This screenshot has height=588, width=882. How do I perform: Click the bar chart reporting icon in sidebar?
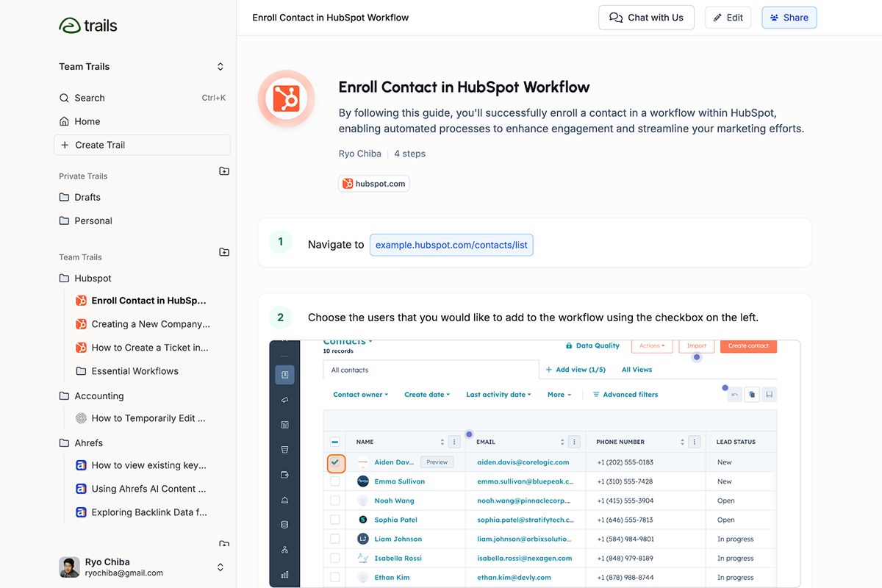[285, 575]
